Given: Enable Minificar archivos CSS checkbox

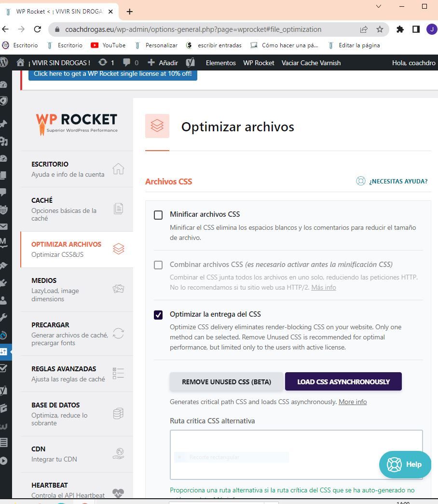Looking at the screenshot, I should (x=158, y=215).
